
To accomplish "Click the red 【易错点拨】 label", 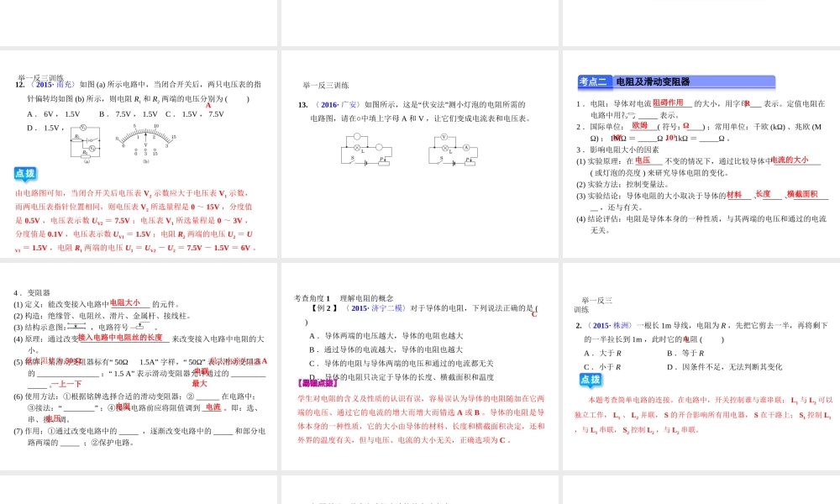I will [318, 384].
